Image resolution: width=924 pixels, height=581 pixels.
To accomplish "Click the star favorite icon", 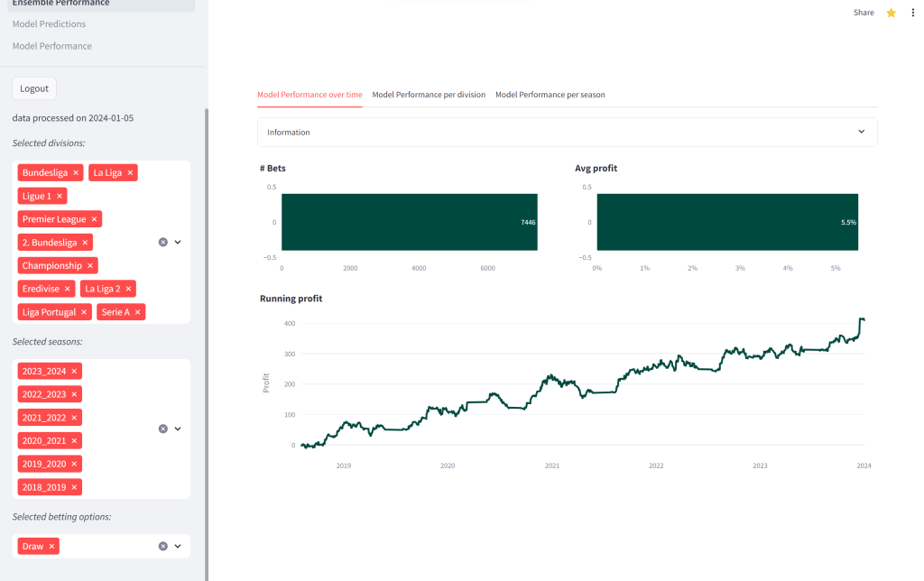I will click(x=891, y=13).
